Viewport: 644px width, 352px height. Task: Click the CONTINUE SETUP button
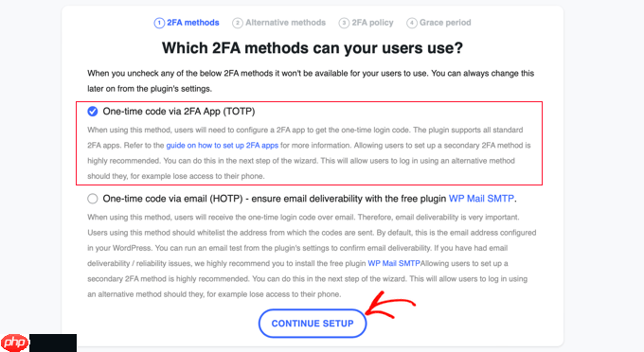(x=313, y=324)
